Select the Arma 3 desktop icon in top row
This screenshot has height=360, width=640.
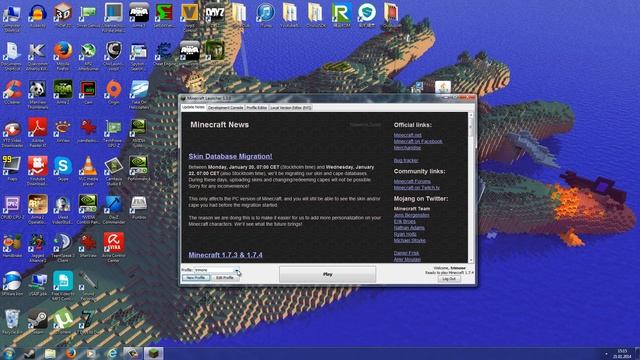[139, 16]
